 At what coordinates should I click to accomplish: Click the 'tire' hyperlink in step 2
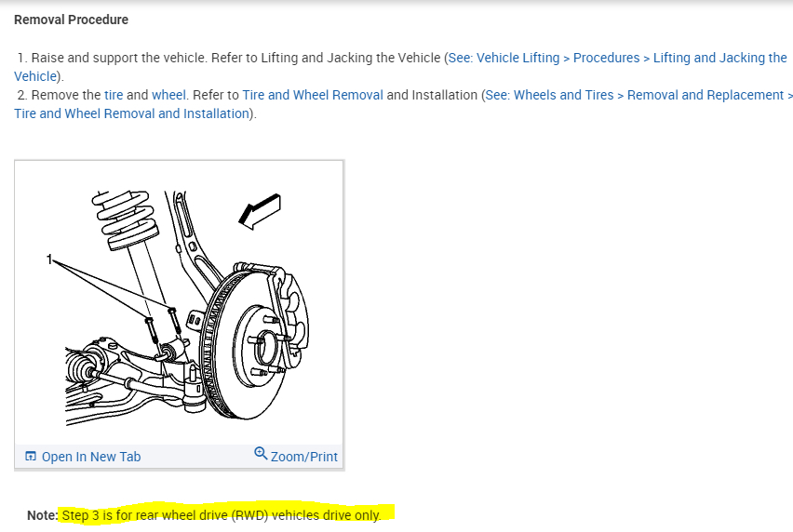(x=114, y=95)
